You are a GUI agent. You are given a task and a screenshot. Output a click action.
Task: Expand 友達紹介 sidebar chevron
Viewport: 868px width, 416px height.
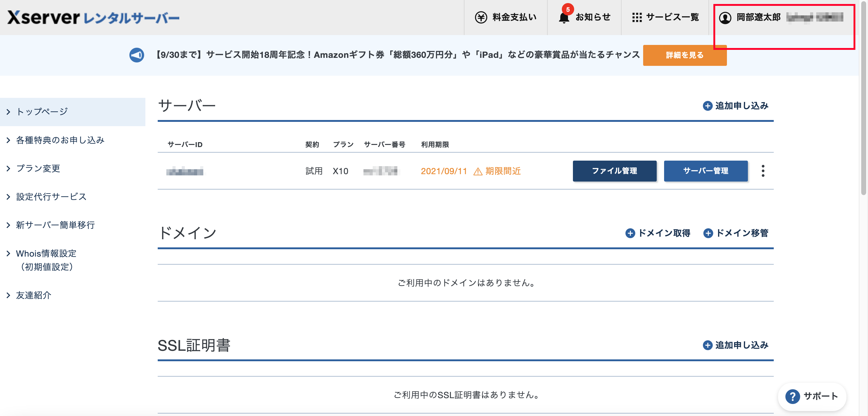pyautogui.click(x=8, y=295)
